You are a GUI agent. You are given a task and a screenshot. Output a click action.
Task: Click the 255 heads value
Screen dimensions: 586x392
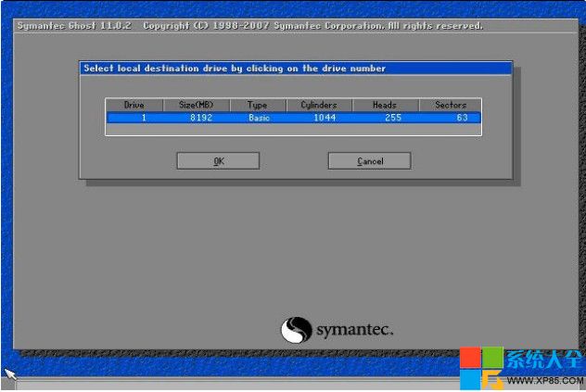coord(393,118)
